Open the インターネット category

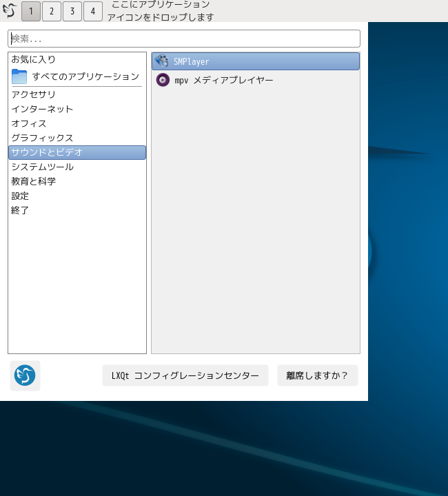pos(77,109)
